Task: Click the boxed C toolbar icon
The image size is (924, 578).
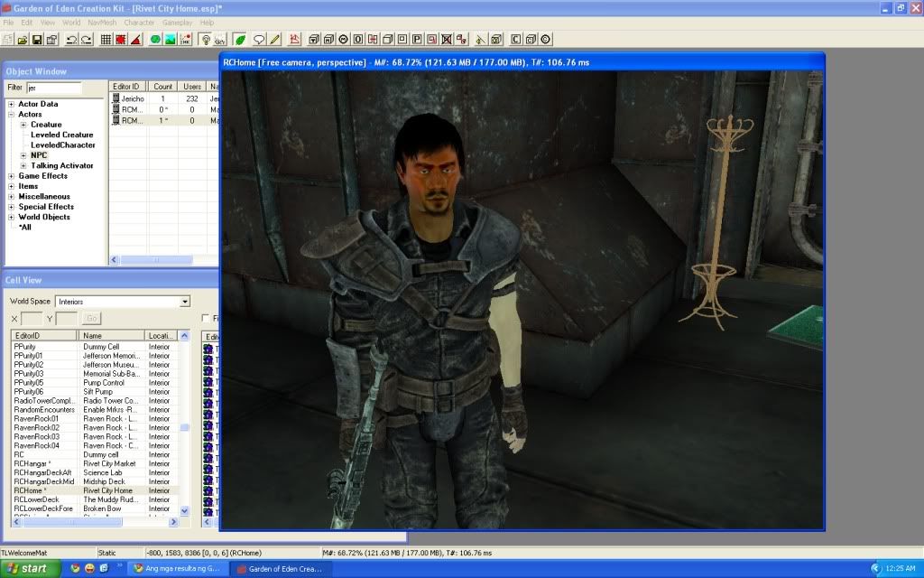Action: 515,40
